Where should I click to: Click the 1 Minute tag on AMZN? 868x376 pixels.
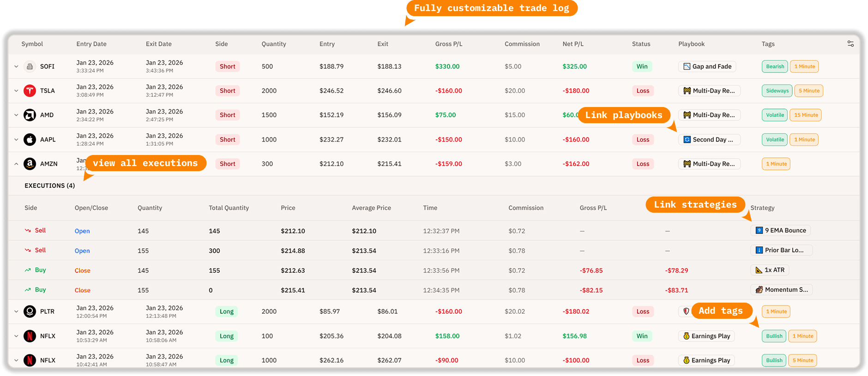(776, 164)
